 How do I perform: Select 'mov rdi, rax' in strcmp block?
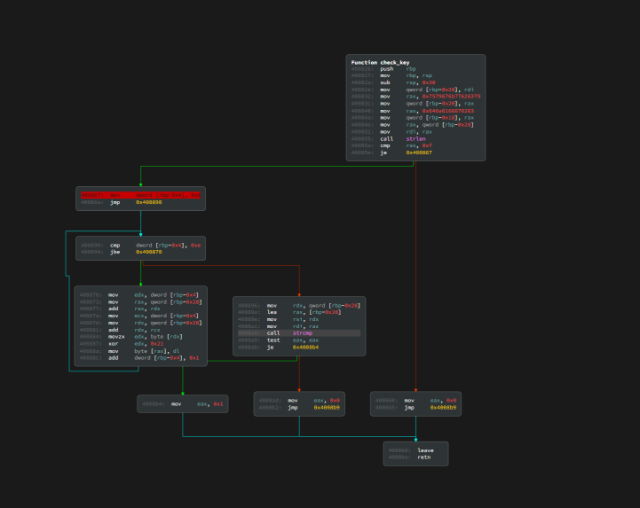(x=278, y=326)
